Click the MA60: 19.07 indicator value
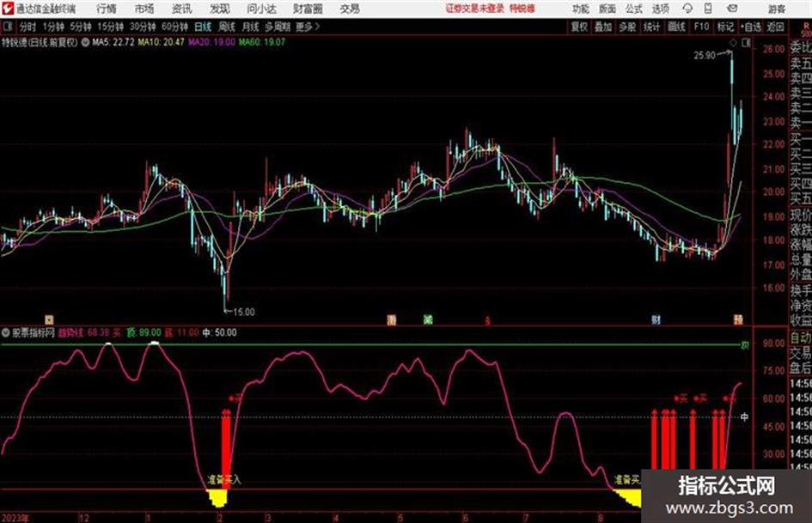The image size is (812, 523). pos(261,42)
